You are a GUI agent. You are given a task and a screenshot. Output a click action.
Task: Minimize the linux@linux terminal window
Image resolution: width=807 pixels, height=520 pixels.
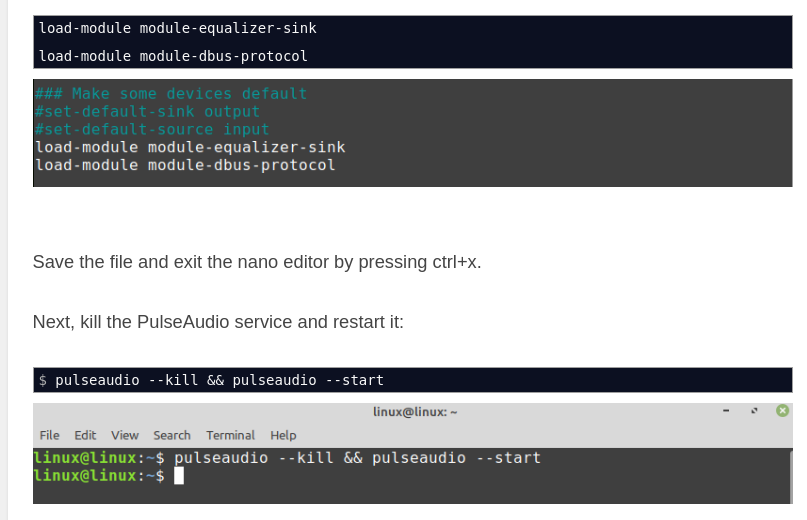(x=726, y=411)
